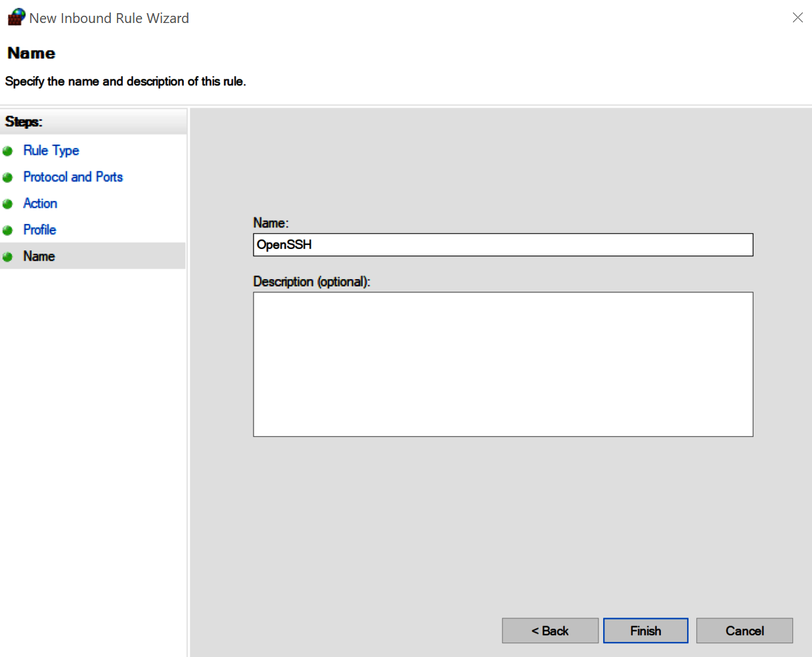Select the highlighted Name step

[x=38, y=256]
